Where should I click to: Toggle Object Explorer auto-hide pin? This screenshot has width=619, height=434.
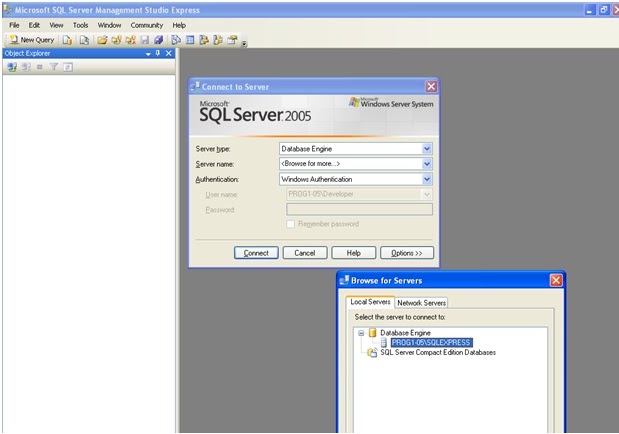click(158, 53)
